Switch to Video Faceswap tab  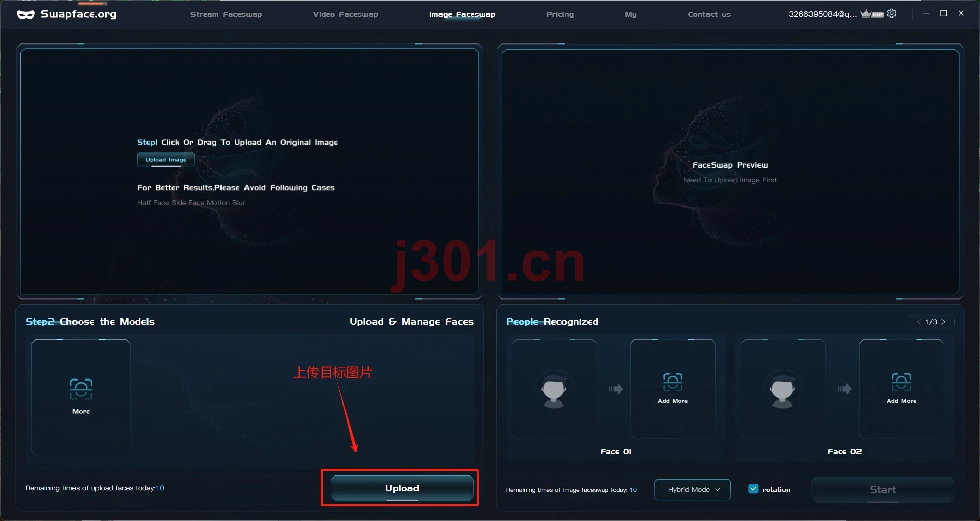pos(346,14)
